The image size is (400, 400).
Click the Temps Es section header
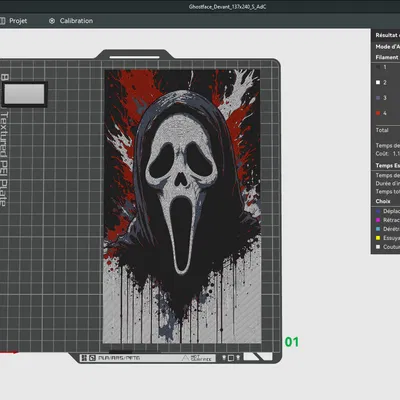click(x=387, y=165)
